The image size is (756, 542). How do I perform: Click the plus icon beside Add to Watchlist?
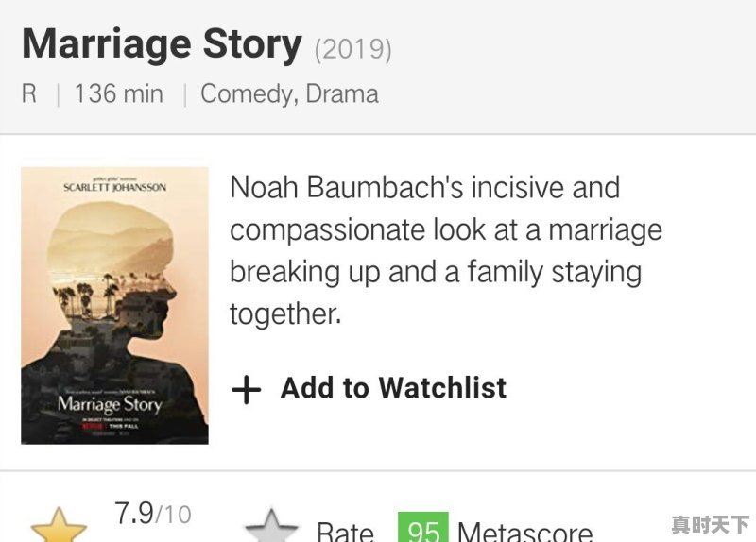246,389
